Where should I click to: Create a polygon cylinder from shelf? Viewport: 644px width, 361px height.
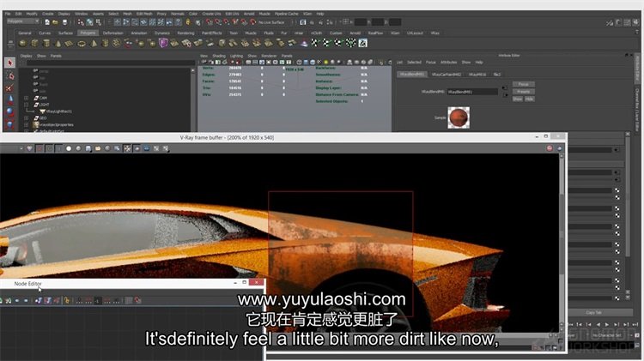point(46,43)
